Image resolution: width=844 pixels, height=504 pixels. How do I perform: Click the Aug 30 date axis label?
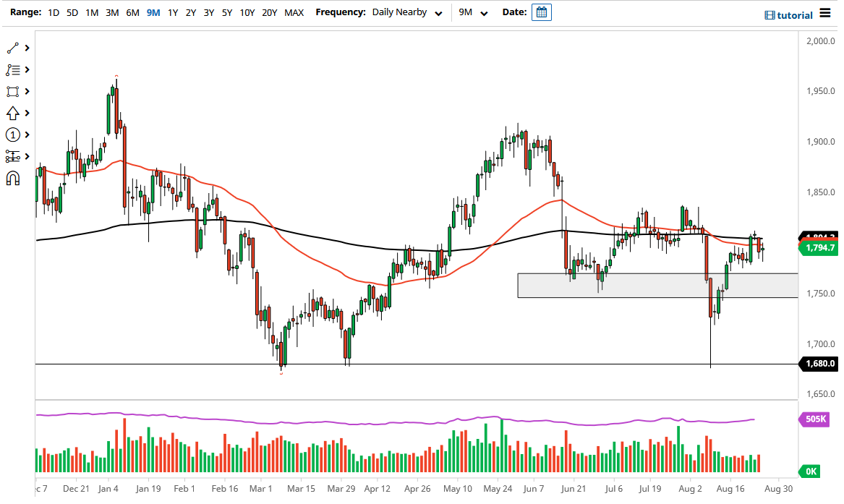point(778,488)
